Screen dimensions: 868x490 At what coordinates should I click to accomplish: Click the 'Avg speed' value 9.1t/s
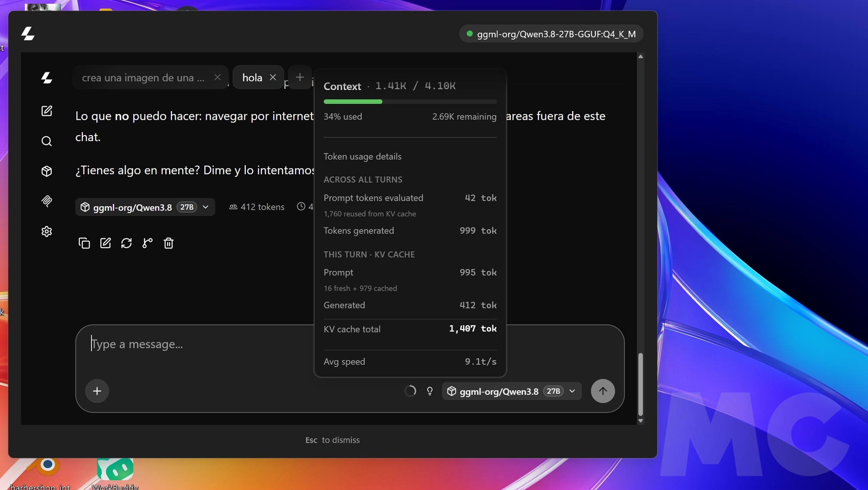coord(480,362)
